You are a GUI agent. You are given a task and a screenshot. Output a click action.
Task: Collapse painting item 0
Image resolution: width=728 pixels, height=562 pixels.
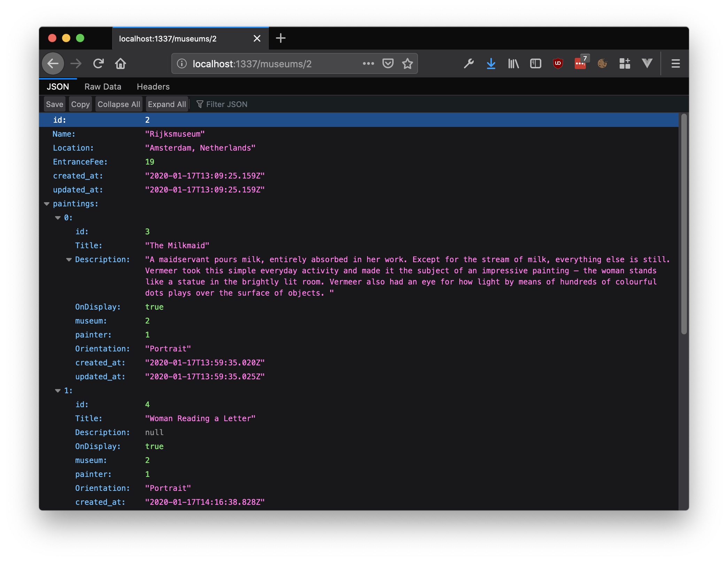[x=58, y=218]
